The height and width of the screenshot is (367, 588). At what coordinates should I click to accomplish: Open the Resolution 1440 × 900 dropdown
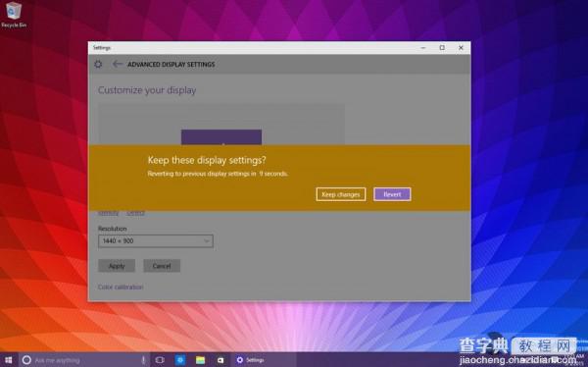[x=156, y=241]
